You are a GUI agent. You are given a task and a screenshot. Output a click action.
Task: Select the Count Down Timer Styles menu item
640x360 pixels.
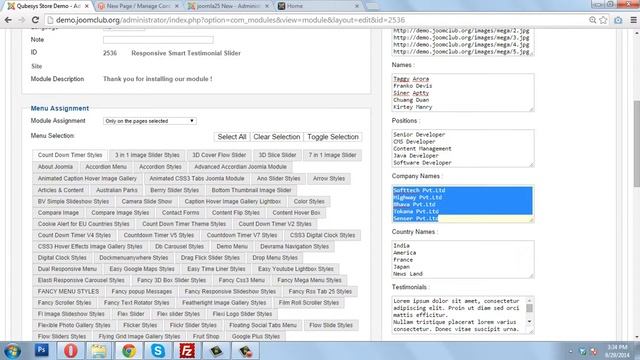[70, 155]
